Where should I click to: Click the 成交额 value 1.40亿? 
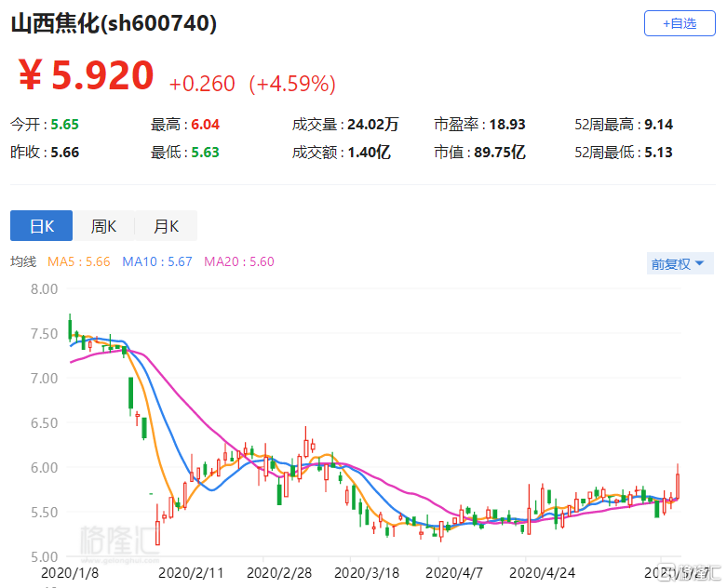[369, 152]
